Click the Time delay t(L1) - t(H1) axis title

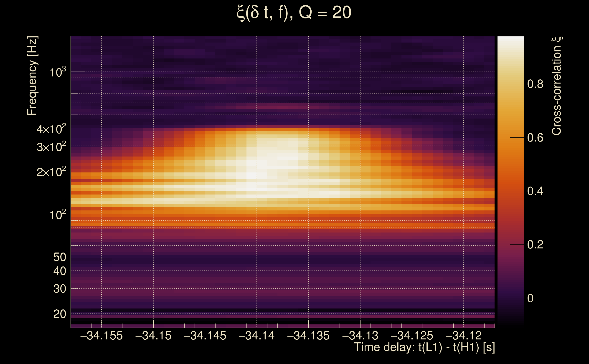[424, 347]
